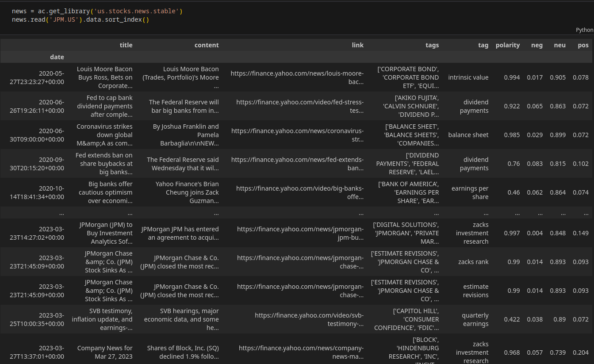Click the estimate revisions tag cell
This screenshot has width=594, height=364.
[x=476, y=291]
